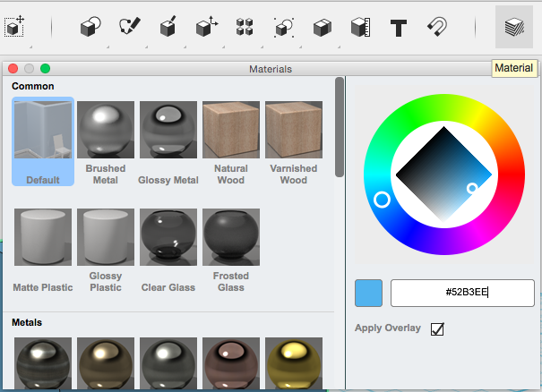Click the materials list scrollbar thumb
The image size is (542, 392).
point(340,127)
